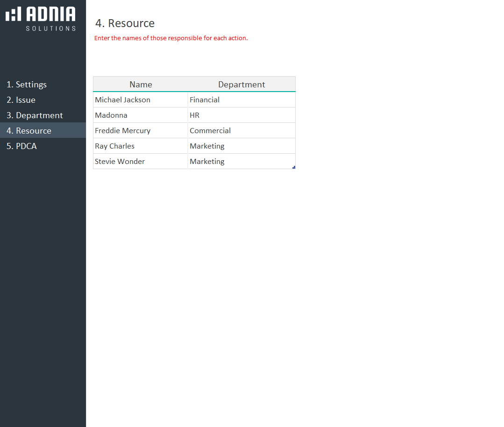Viewport: 504px width, 427px height.
Task: Click the Department column header
Action: pyautogui.click(x=241, y=85)
